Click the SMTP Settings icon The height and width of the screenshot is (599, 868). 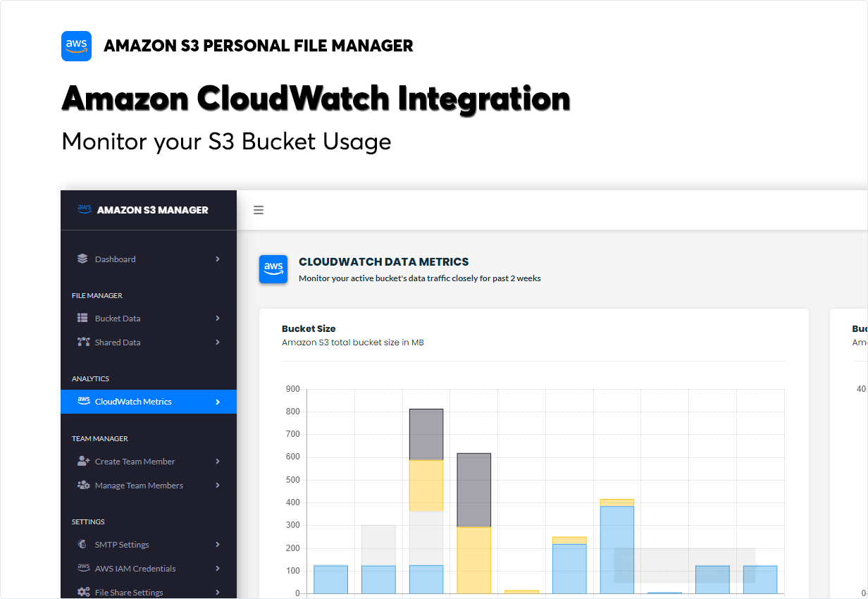tap(82, 544)
